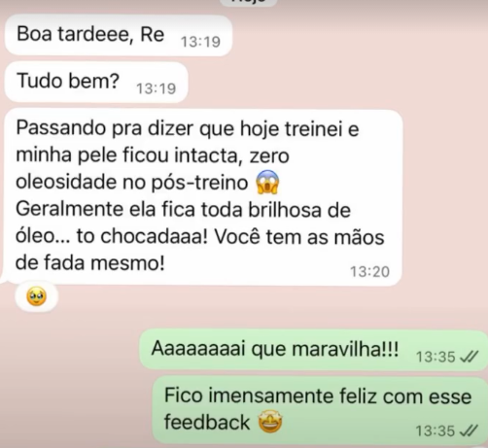
Task: Click the long message about 'zero oleosidade'
Action: click(x=203, y=197)
